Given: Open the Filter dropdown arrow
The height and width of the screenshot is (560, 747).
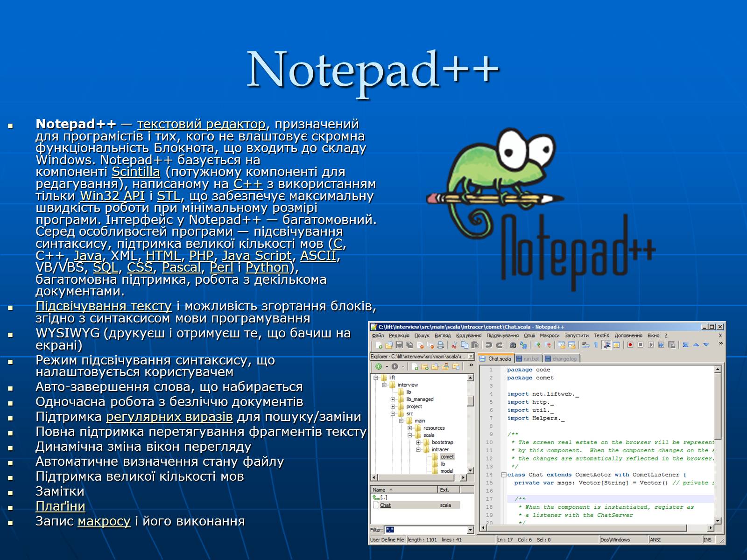Looking at the screenshot, I should (x=470, y=530).
